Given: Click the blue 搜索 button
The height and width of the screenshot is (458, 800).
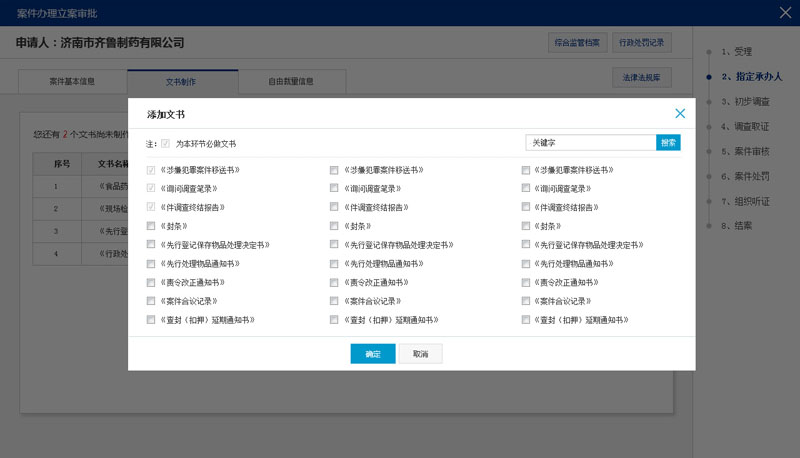Looking at the screenshot, I should click(x=668, y=143).
